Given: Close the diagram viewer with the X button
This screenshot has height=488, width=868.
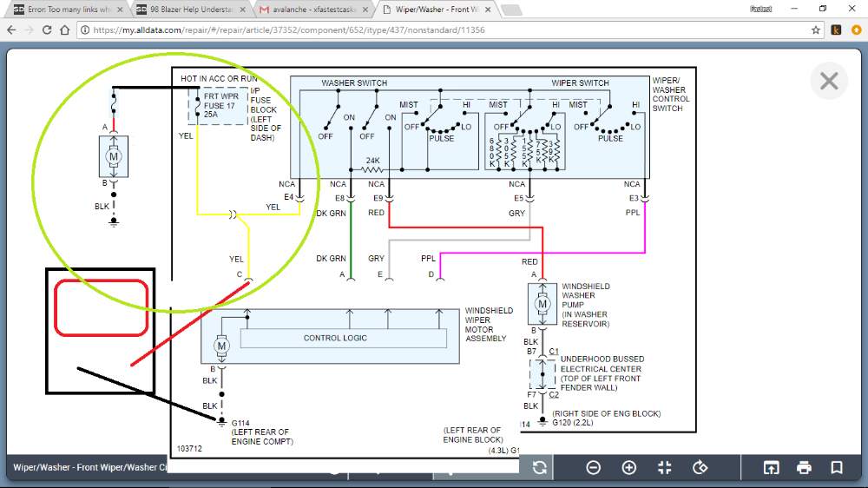Looking at the screenshot, I should tap(829, 81).
